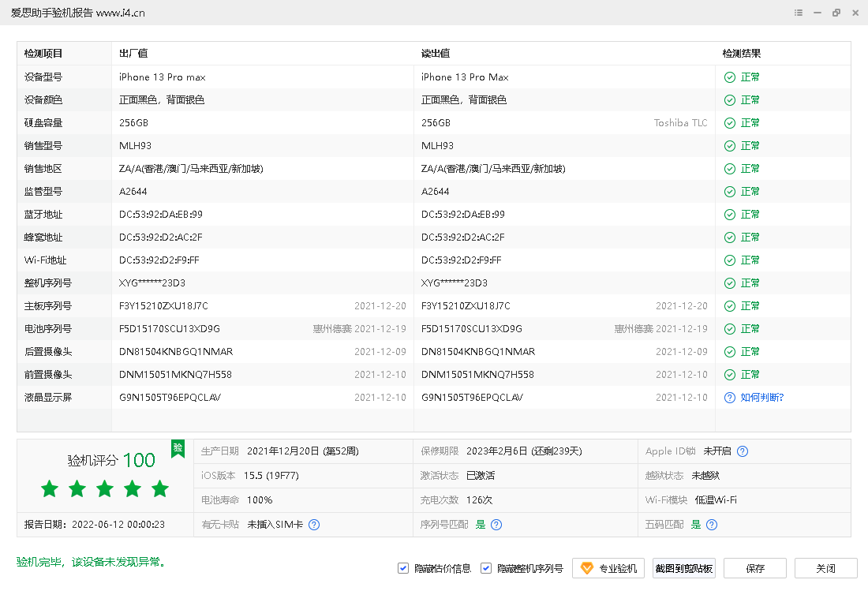Screen dimensions: 868x591
Task: Click the green check icon for 设备颜色
Action: tap(730, 100)
